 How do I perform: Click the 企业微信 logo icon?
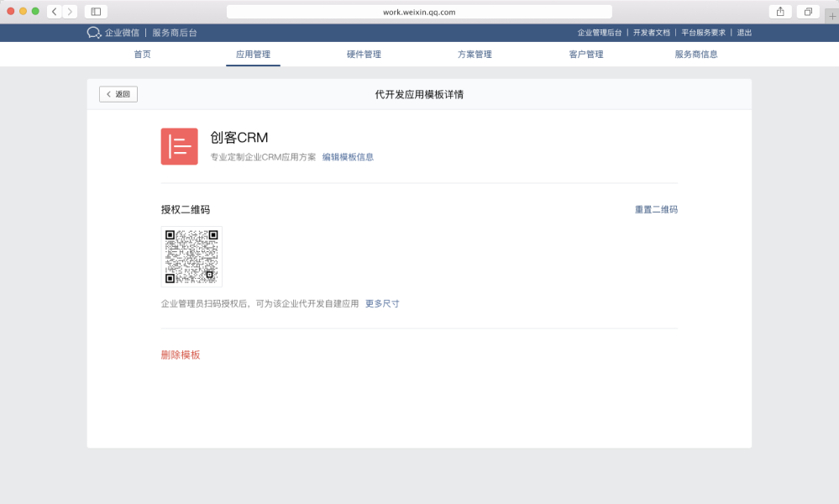click(93, 33)
